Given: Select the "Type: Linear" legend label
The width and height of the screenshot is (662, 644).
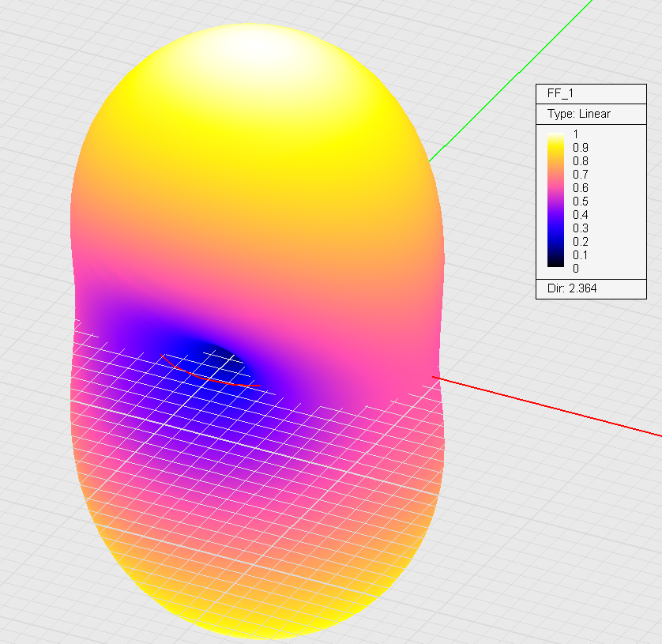Looking at the screenshot, I should [x=578, y=114].
